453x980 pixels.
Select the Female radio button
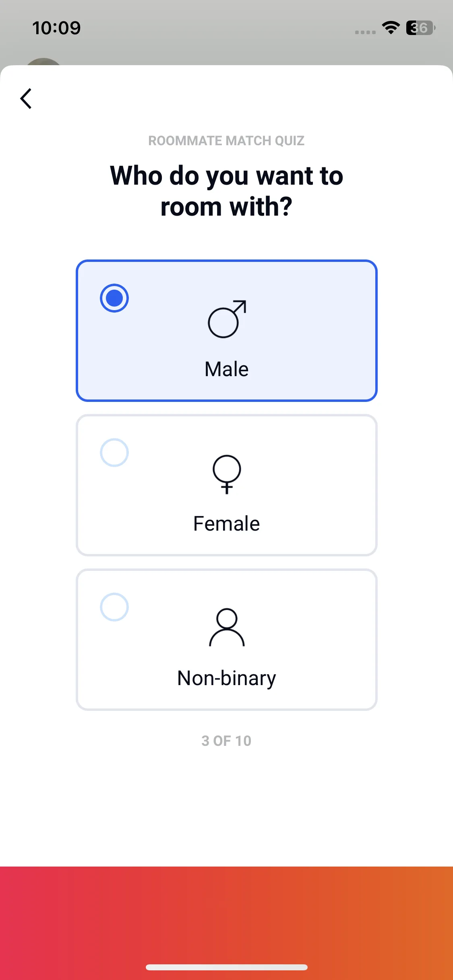click(x=114, y=453)
